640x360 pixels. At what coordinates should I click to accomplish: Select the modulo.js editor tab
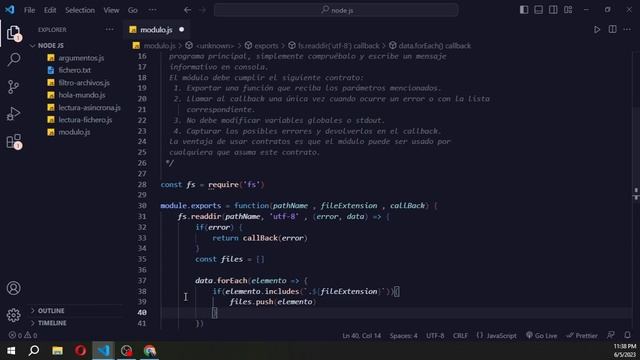[156, 30]
